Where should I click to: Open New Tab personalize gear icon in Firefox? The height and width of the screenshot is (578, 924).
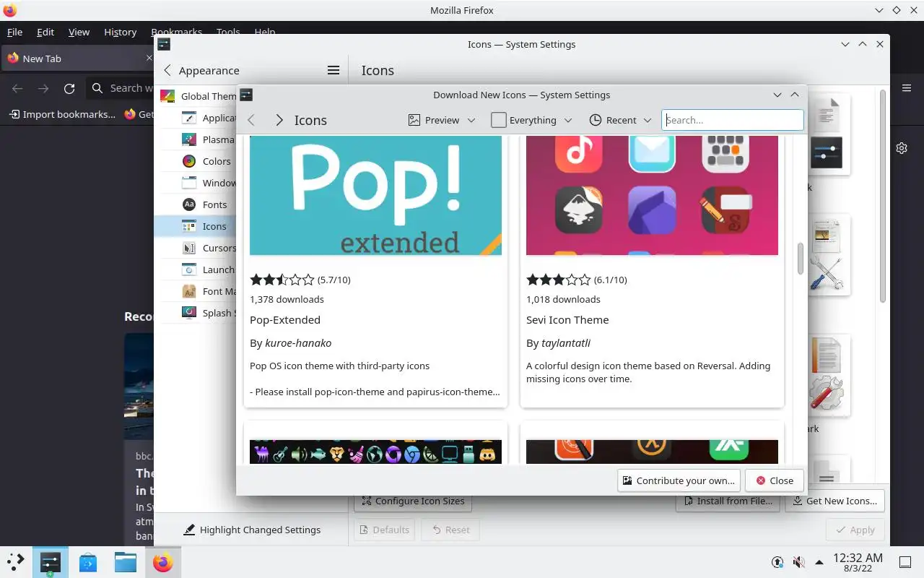(902, 148)
